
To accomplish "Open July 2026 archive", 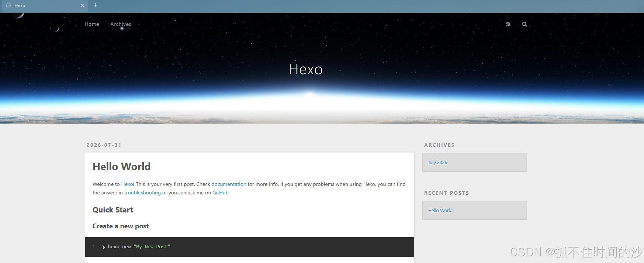I will coord(437,162).
